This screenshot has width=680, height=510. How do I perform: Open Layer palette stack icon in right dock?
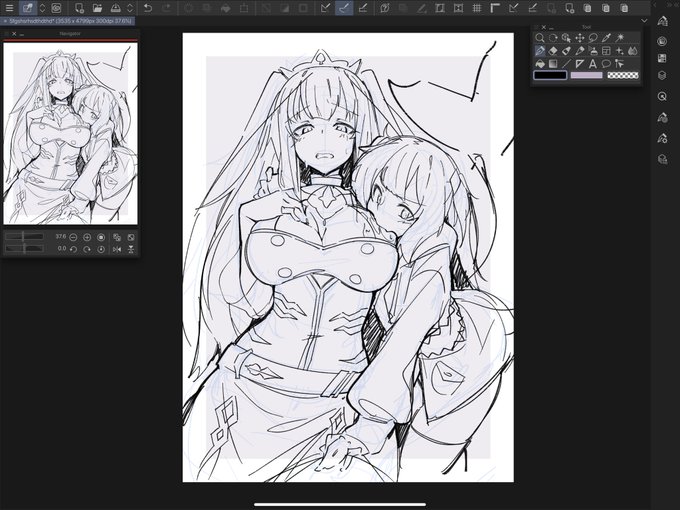(662, 75)
